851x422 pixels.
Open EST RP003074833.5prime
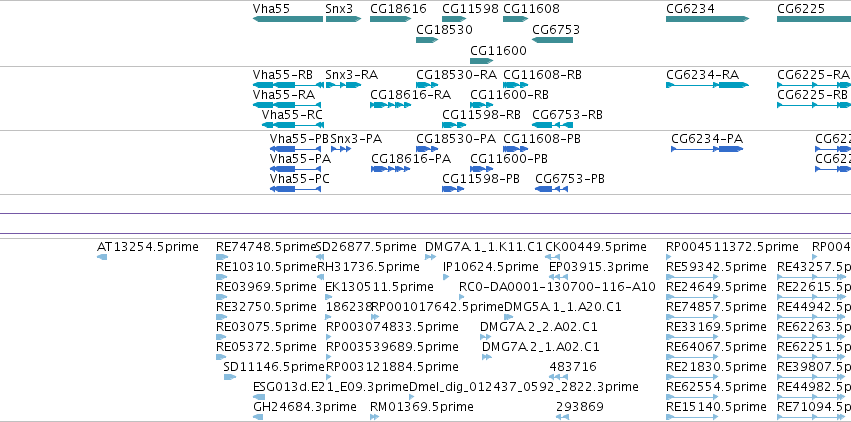[329, 337]
